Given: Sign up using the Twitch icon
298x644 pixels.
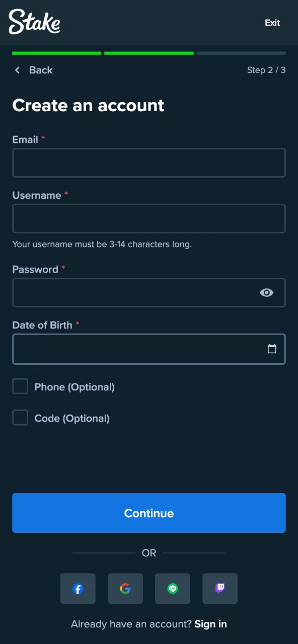Looking at the screenshot, I should click(220, 588).
